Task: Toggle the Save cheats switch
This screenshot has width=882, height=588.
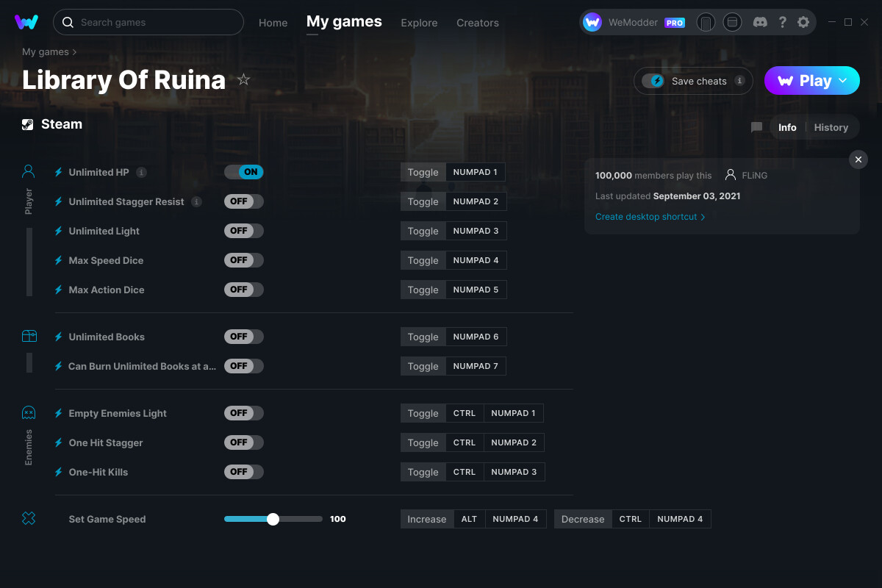Action: click(653, 81)
